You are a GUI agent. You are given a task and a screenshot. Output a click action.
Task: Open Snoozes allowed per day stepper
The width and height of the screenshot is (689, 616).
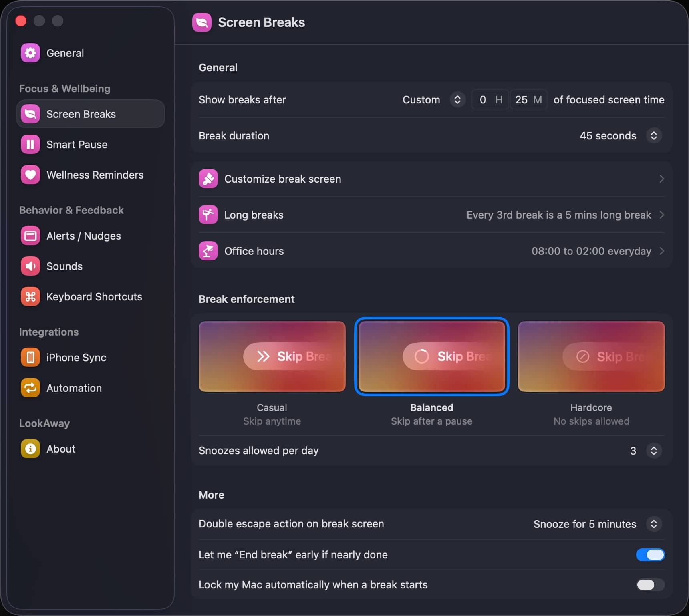(654, 451)
